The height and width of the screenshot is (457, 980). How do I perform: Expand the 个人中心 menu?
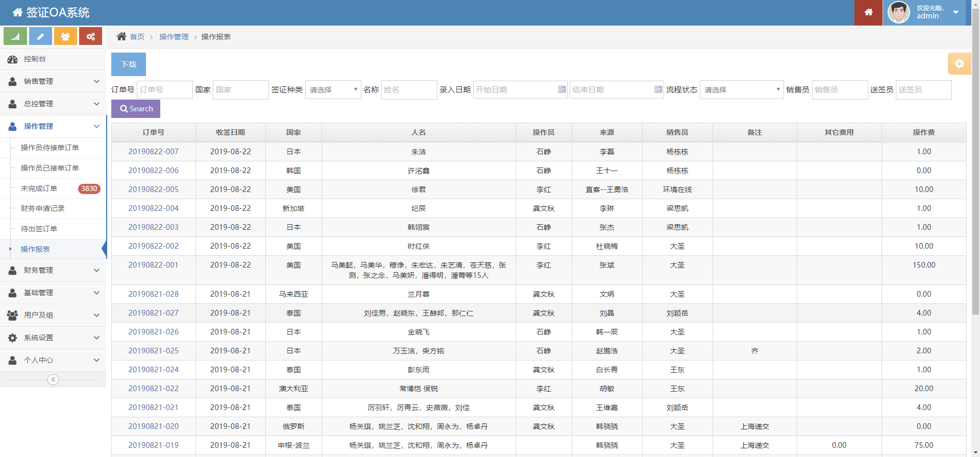click(x=53, y=360)
